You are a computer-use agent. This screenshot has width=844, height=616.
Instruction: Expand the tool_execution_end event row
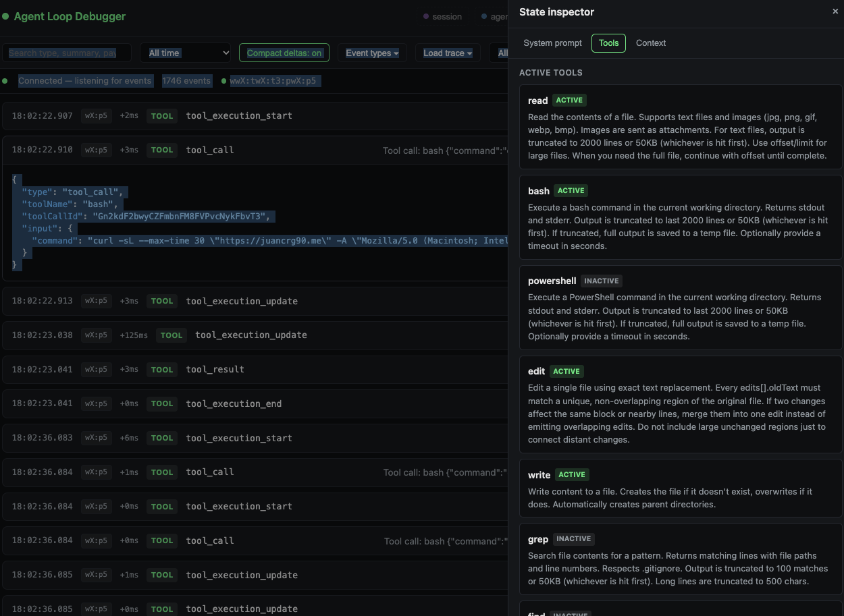point(255,403)
